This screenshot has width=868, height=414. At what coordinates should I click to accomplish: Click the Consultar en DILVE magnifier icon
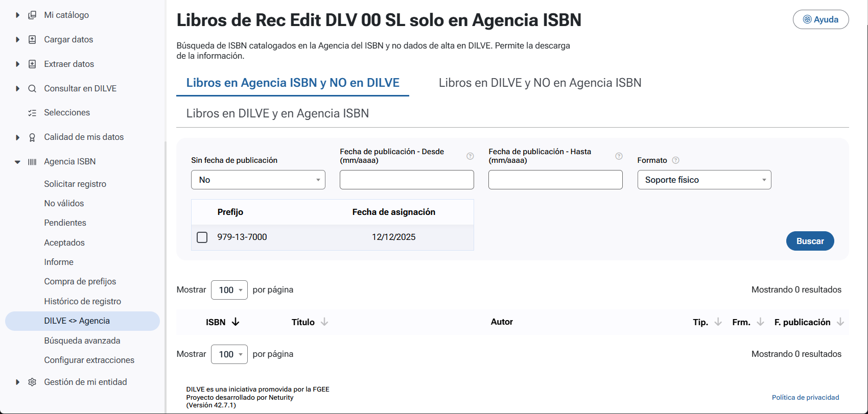pyautogui.click(x=32, y=89)
